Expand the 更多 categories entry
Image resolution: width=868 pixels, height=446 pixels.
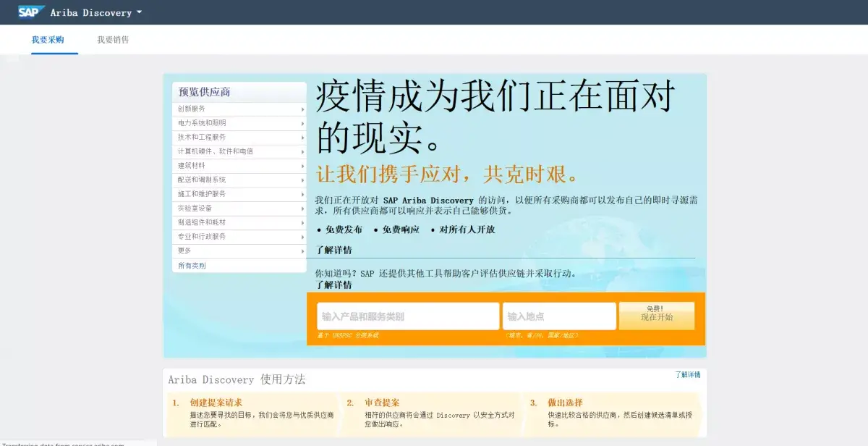(239, 251)
